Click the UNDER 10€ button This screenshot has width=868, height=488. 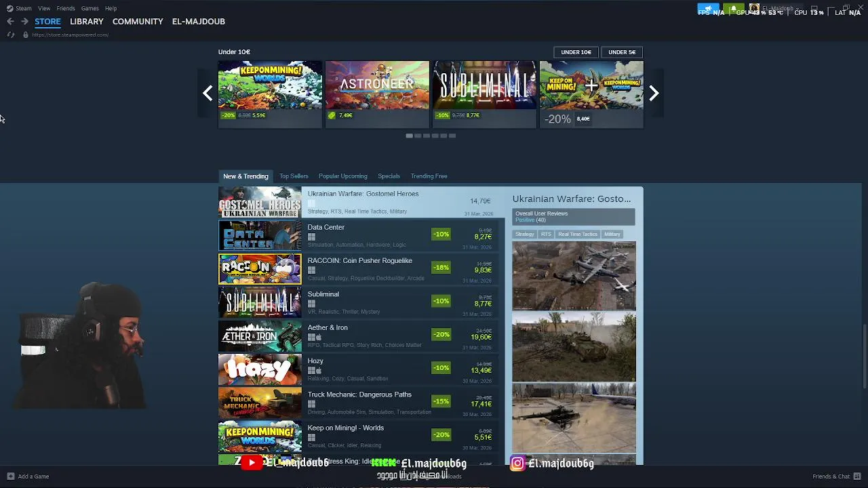(x=576, y=52)
